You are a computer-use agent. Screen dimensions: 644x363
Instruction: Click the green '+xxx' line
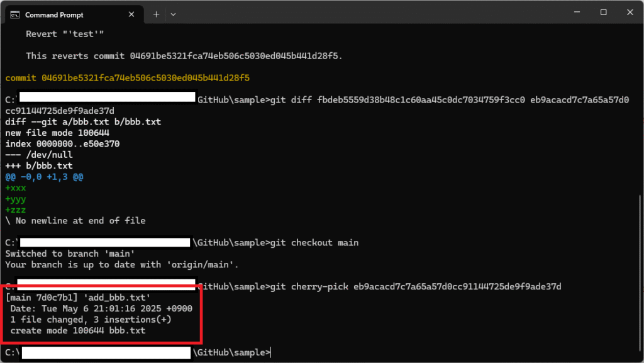[16, 188]
